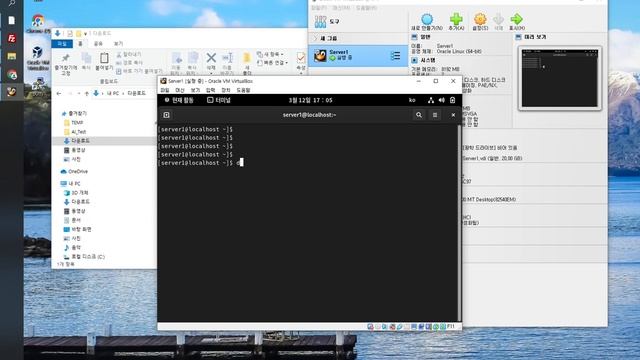This screenshot has width=640, height=360.
Task: Click the Explorer back navigation arrow
Action: click(59, 93)
